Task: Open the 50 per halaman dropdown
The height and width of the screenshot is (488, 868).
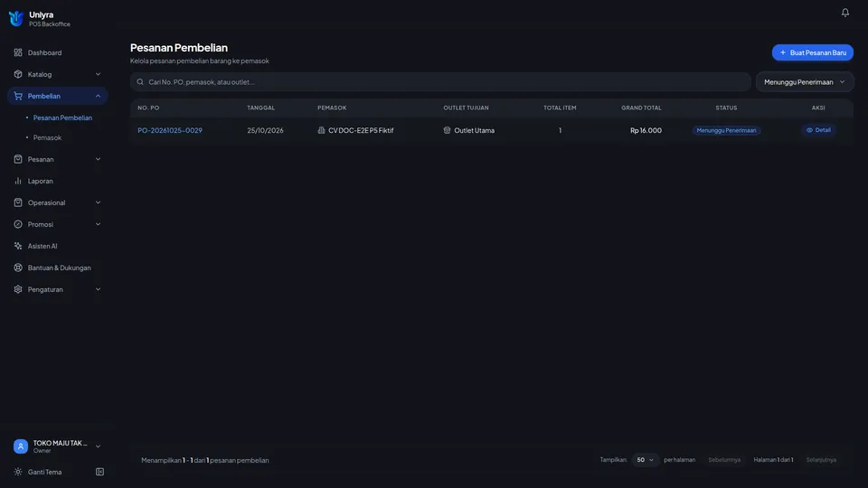Action: (x=645, y=460)
